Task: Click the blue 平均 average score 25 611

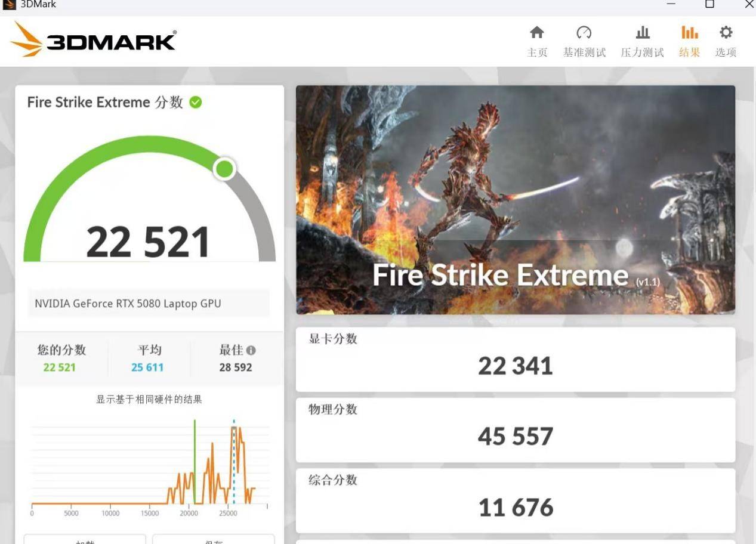Action: click(x=147, y=367)
